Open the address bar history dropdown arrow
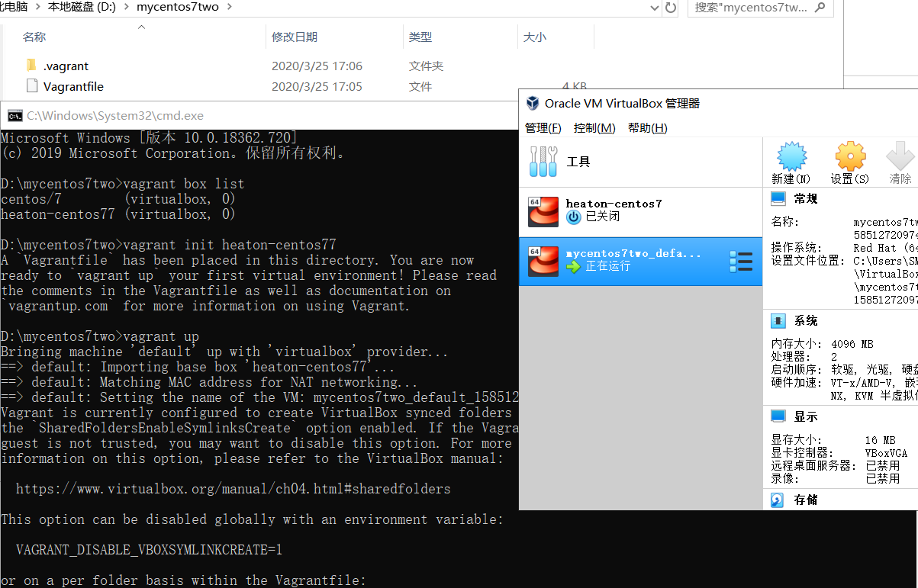This screenshot has width=918, height=588. point(654,8)
